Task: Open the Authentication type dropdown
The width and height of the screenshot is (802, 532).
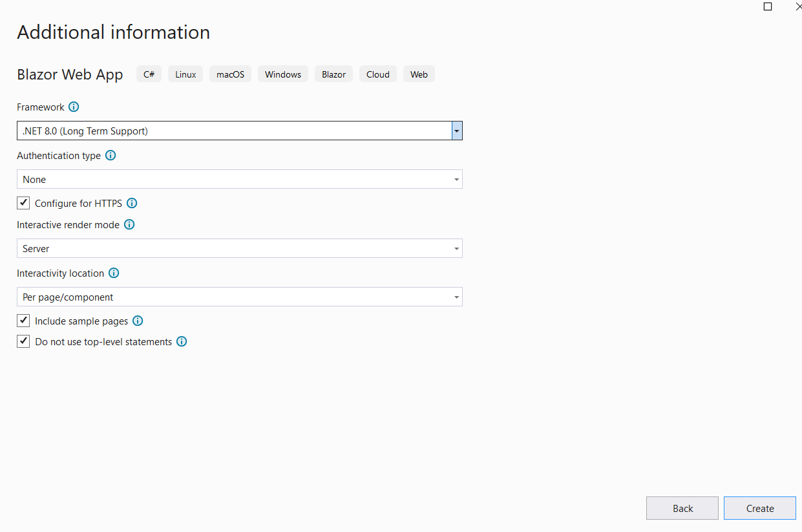Action: 240,179
